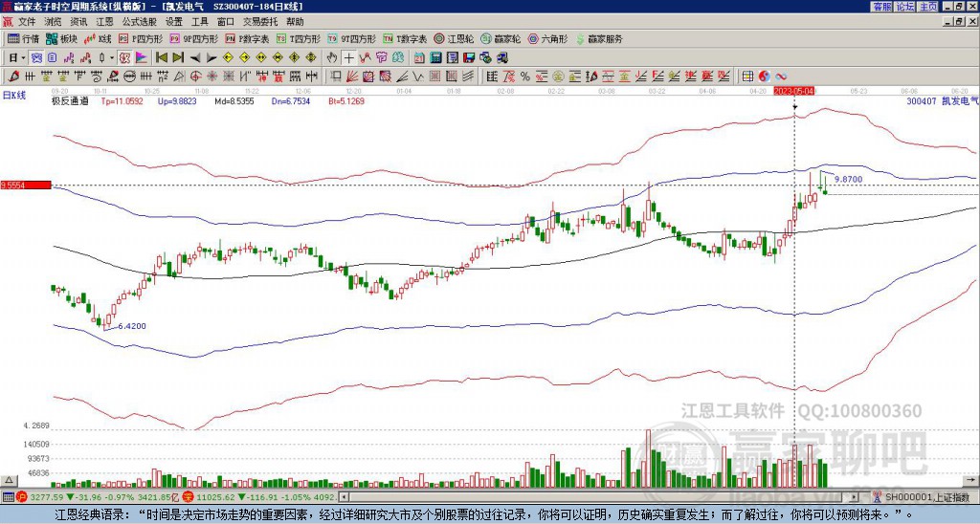
Task: Select the percent % tool
Action: coord(525,76)
